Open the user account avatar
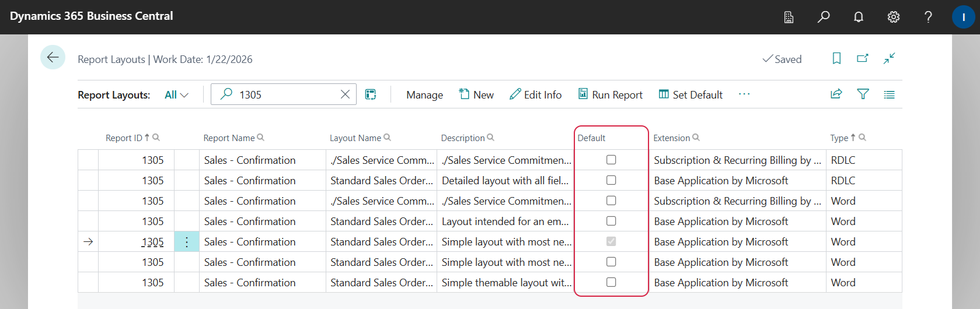This screenshot has width=980, height=309. [963, 17]
